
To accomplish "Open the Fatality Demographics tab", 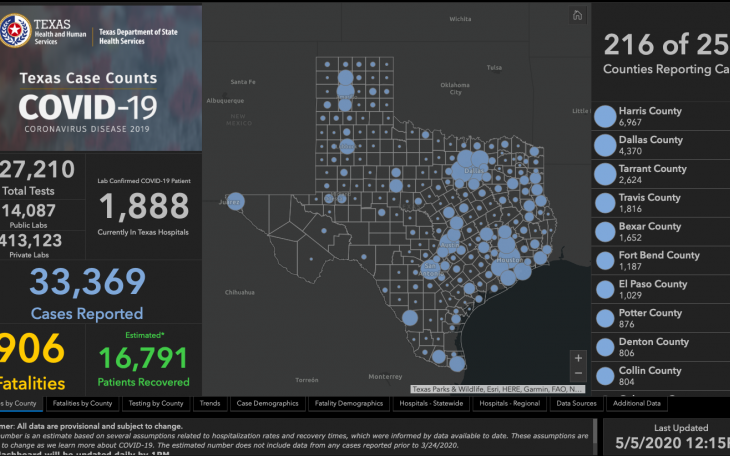I will point(348,404).
